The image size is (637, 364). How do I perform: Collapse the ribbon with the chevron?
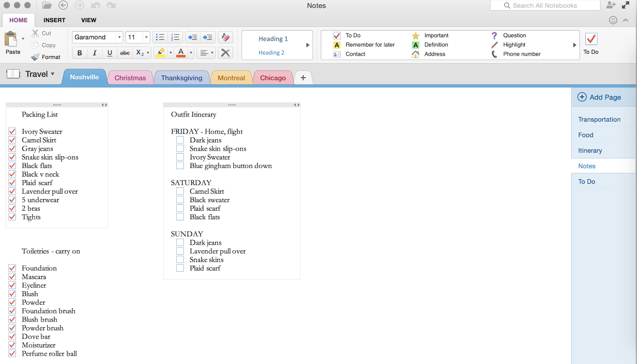(x=626, y=20)
